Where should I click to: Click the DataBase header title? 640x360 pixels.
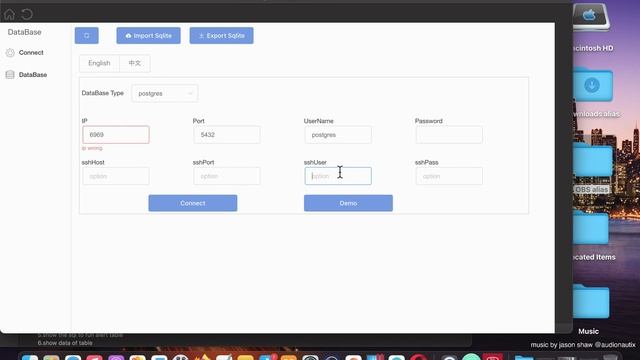24,32
